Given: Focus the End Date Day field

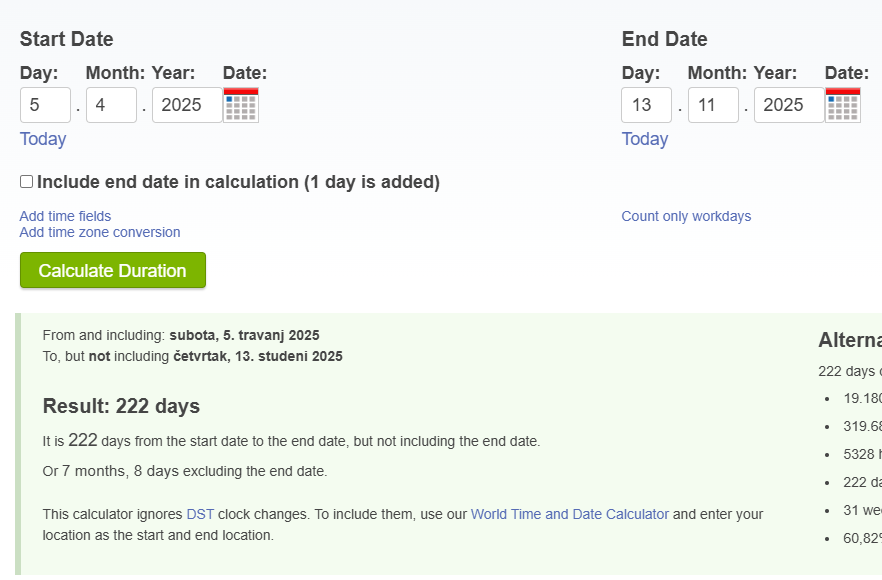Looking at the screenshot, I should (647, 105).
